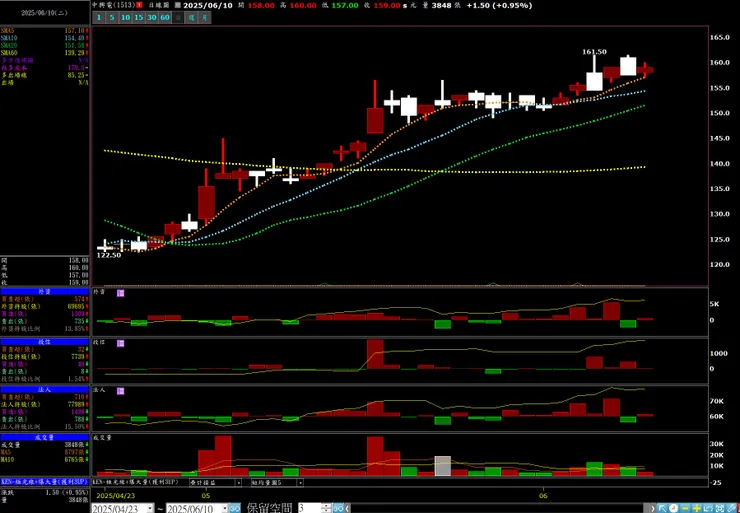Switch to the 15-minute timeframe
This screenshot has width=740, height=513.
(138, 17)
